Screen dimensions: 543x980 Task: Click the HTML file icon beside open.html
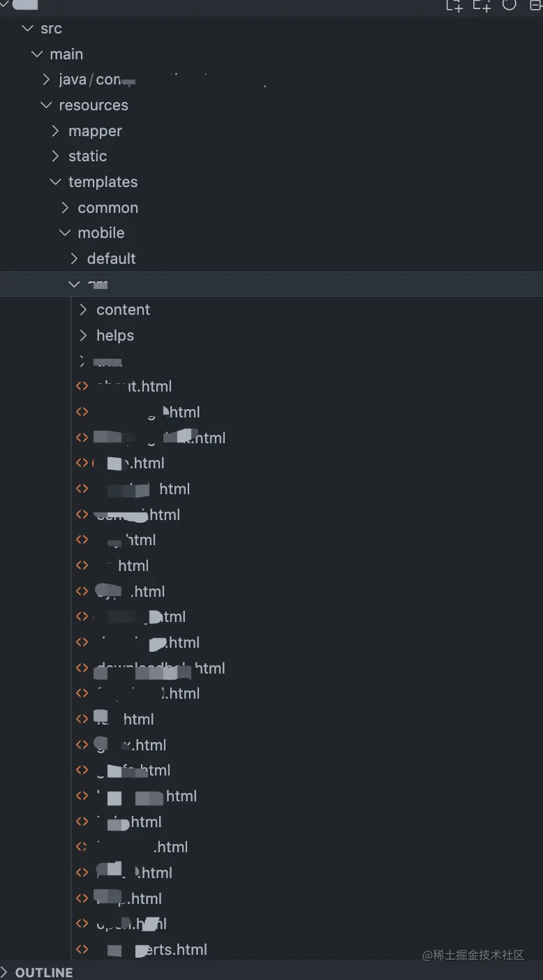pyautogui.click(x=81, y=923)
